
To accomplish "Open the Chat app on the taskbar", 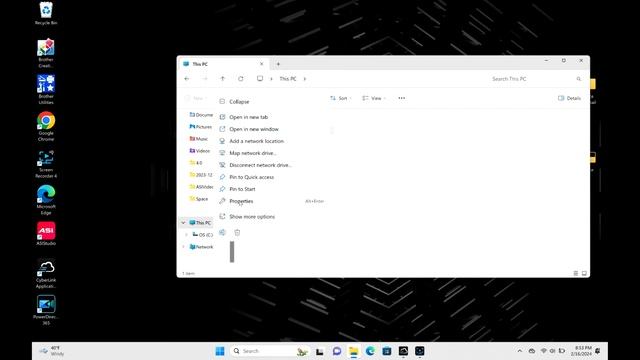I will 336,351.
